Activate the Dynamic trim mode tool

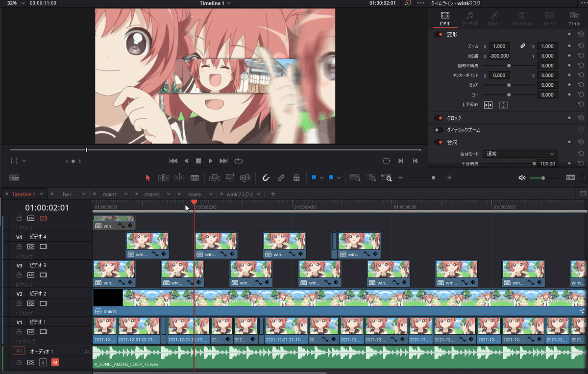pyautogui.click(x=179, y=177)
